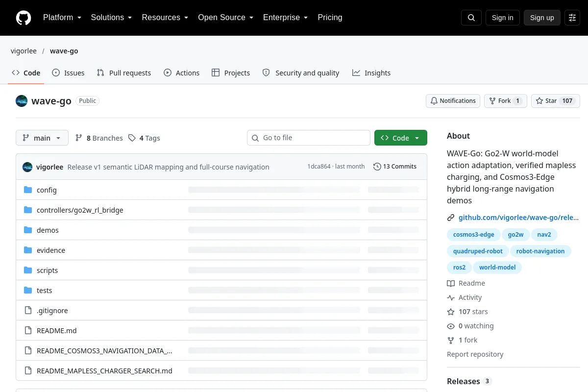The image size is (588, 392).
Task: Click the tests folder icon
Action: click(x=28, y=291)
